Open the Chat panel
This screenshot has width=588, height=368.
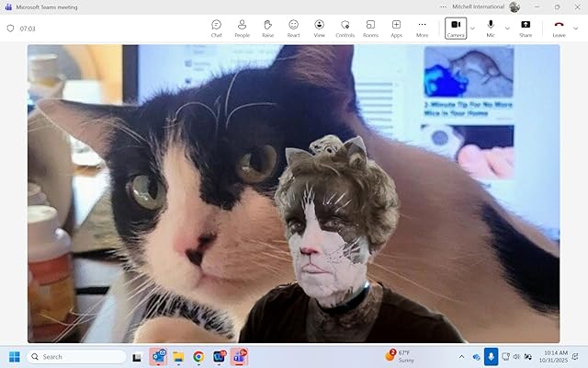(216, 28)
